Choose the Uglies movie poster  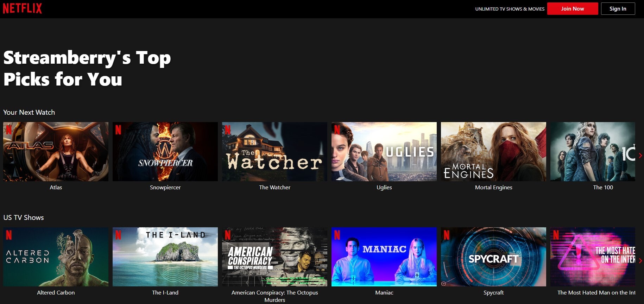coord(384,152)
